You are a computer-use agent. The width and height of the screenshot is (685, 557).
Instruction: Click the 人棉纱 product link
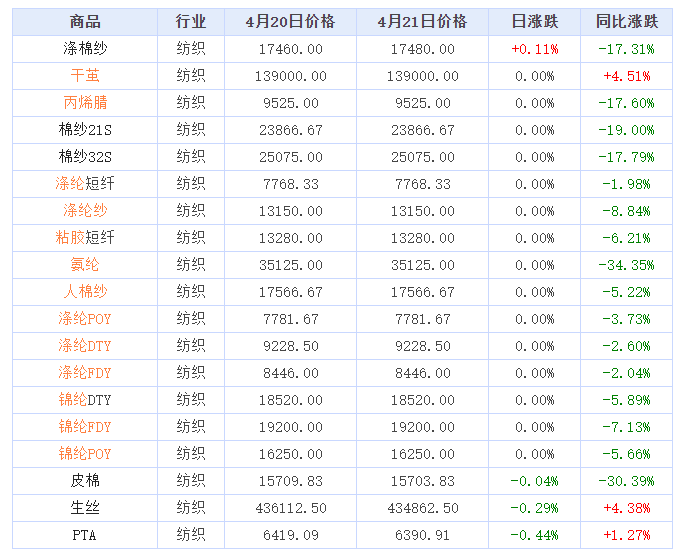coord(85,292)
